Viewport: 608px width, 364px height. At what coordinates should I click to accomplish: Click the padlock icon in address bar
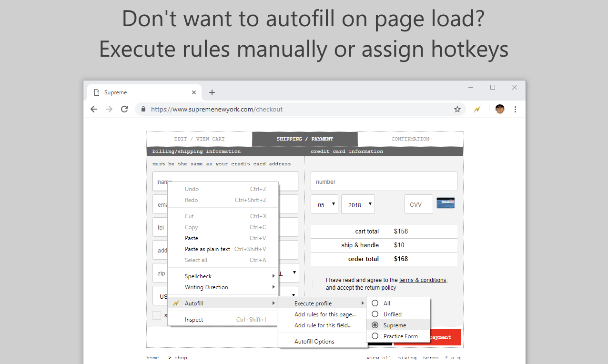click(143, 109)
